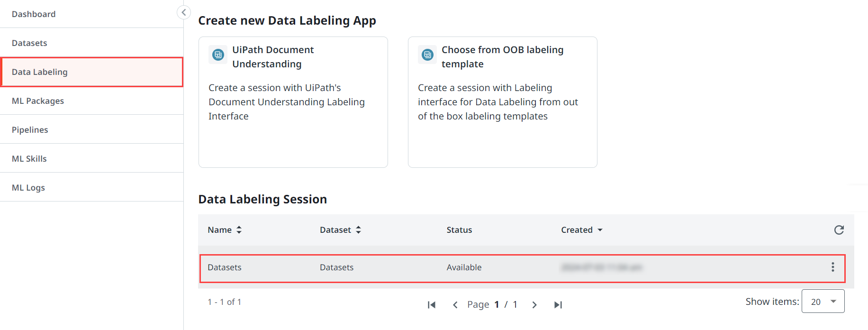Open Dashboard in the sidebar
868x330 pixels.
[34, 14]
